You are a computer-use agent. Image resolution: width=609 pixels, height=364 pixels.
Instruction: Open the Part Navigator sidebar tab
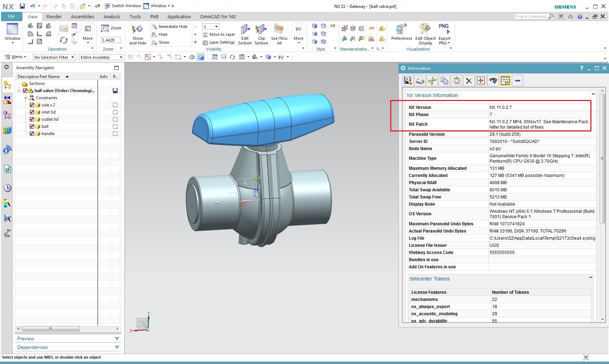(x=7, y=115)
